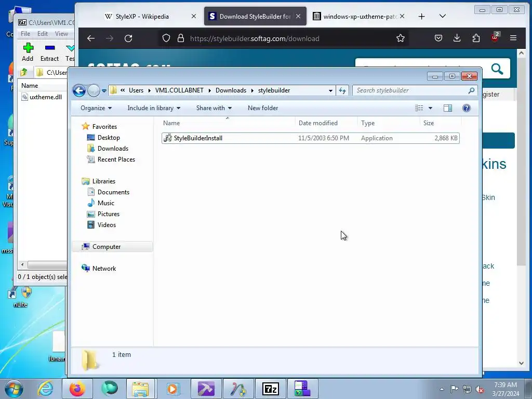Select the StyleBuilderInstall application file
The width and height of the screenshot is (532, 399).
point(311,138)
